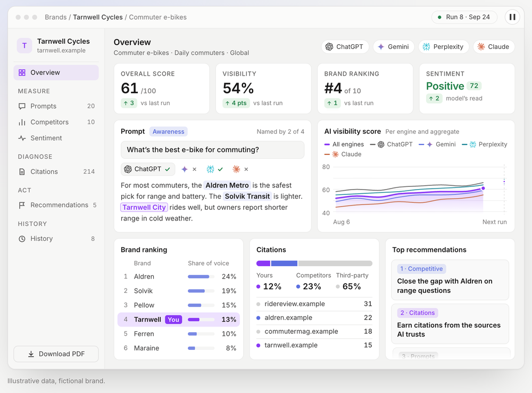Click the Overall Score card
Viewport: 532px width, 393px height.
(162, 88)
